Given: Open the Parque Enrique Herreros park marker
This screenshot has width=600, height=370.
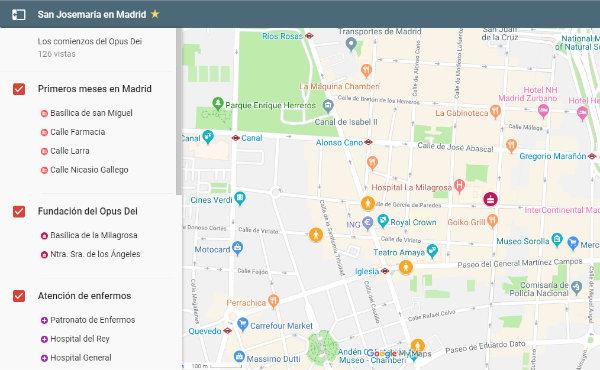Looking at the screenshot, I should click(218, 103).
